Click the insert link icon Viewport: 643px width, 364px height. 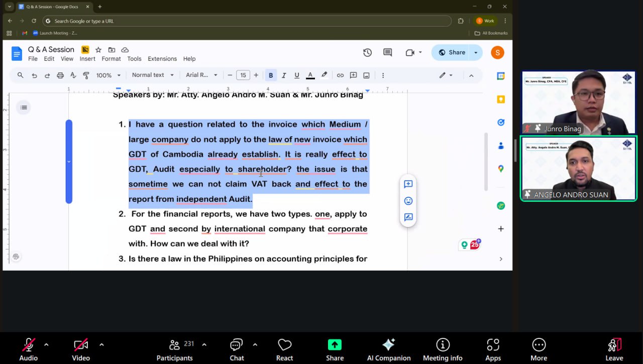click(x=340, y=75)
